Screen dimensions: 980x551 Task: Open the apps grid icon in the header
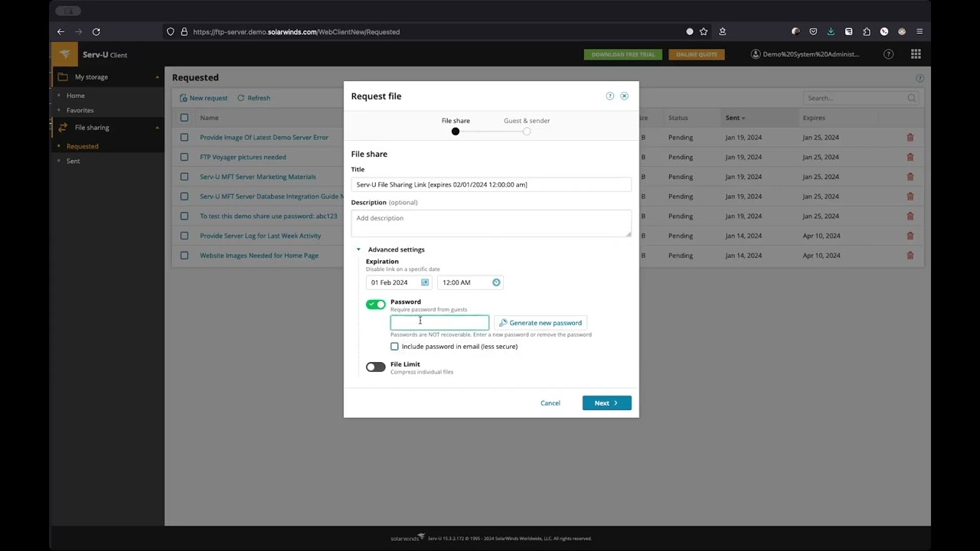pos(916,54)
